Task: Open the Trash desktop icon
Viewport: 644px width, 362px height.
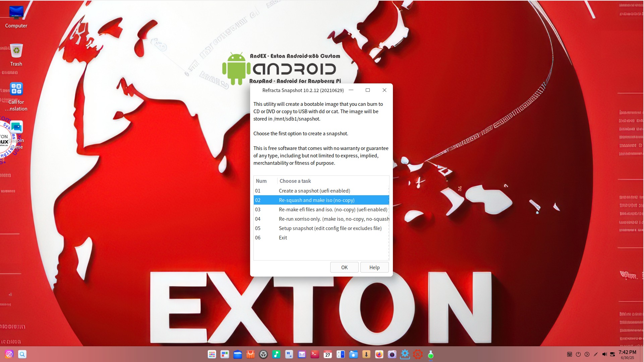Action: [x=16, y=55]
